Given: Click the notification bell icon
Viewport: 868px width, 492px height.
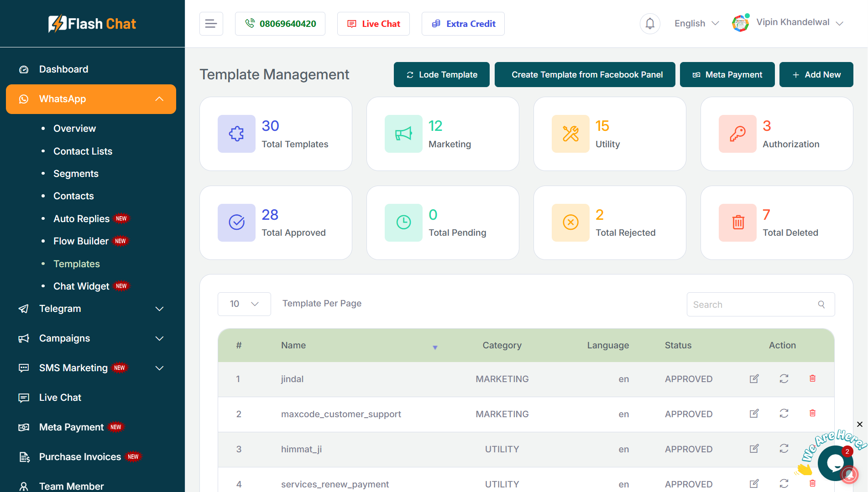Looking at the screenshot, I should pyautogui.click(x=650, y=23).
